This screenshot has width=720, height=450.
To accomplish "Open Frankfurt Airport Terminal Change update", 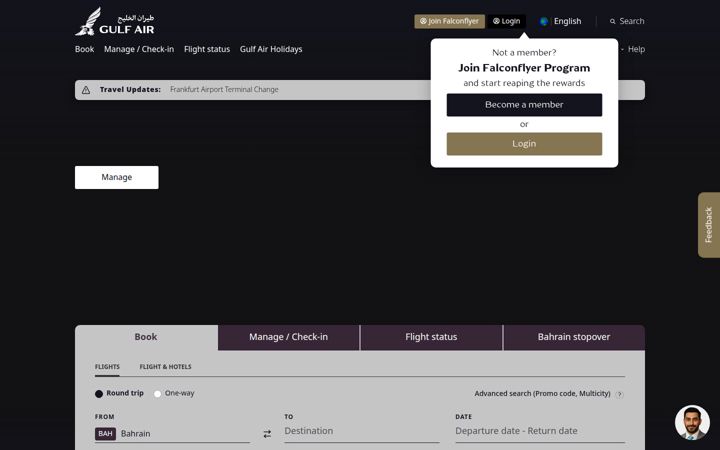I will (224, 90).
